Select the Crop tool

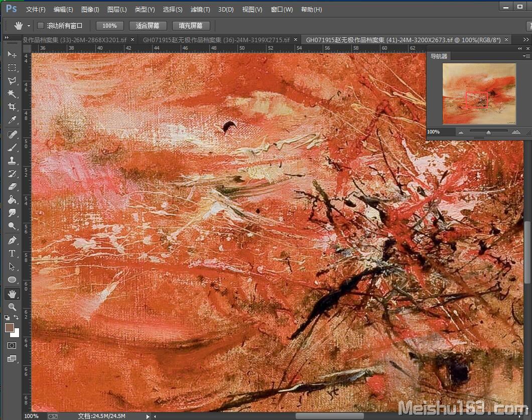point(12,107)
